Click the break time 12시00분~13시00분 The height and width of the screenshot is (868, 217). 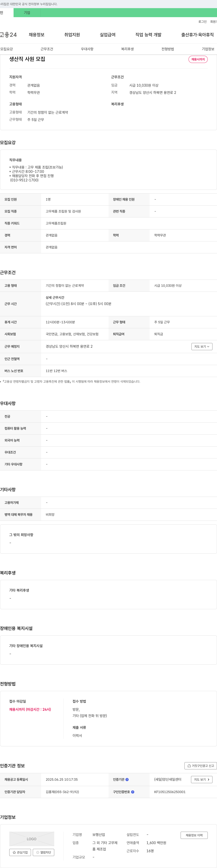tap(60, 322)
